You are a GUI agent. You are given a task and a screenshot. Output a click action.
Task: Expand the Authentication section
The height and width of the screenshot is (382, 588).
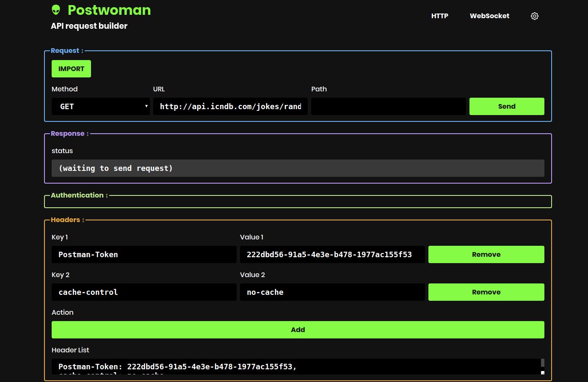pos(79,195)
